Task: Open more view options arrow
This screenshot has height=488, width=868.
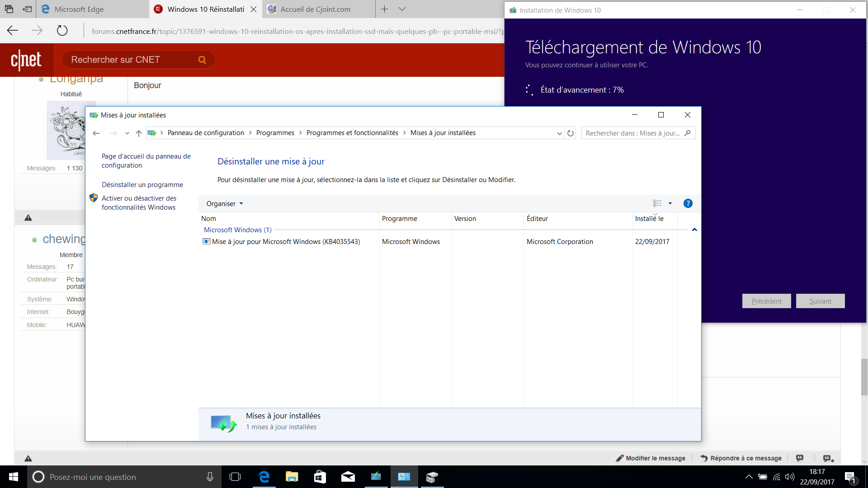Action: coord(670,203)
